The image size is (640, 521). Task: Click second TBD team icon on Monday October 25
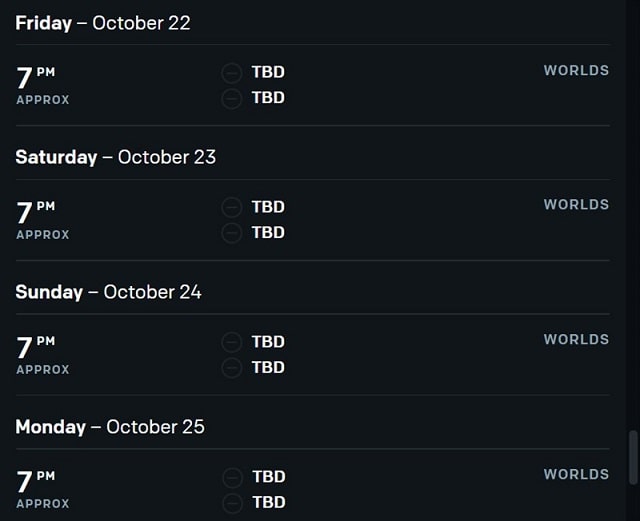coord(232,503)
